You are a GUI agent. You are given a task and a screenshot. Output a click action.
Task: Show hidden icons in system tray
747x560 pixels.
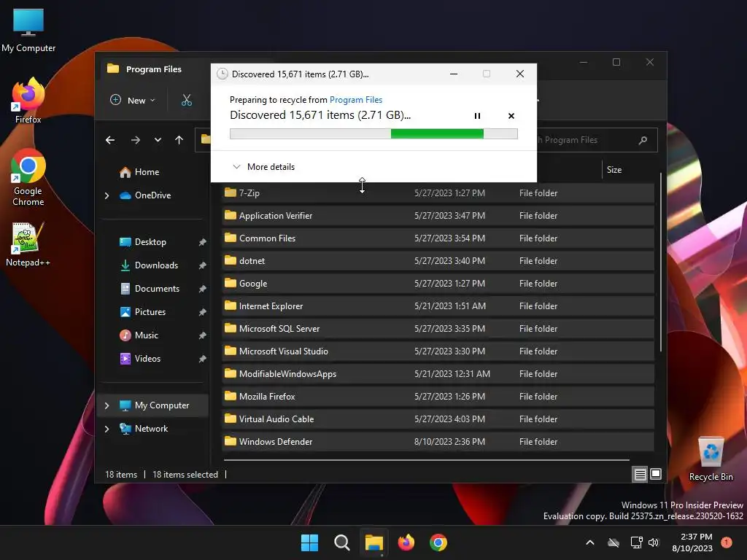click(589, 542)
